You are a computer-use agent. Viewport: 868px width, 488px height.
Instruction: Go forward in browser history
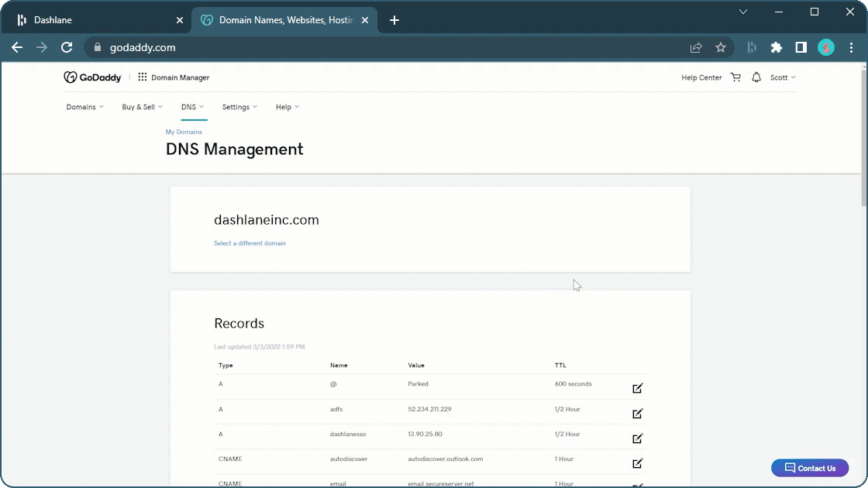tap(42, 47)
